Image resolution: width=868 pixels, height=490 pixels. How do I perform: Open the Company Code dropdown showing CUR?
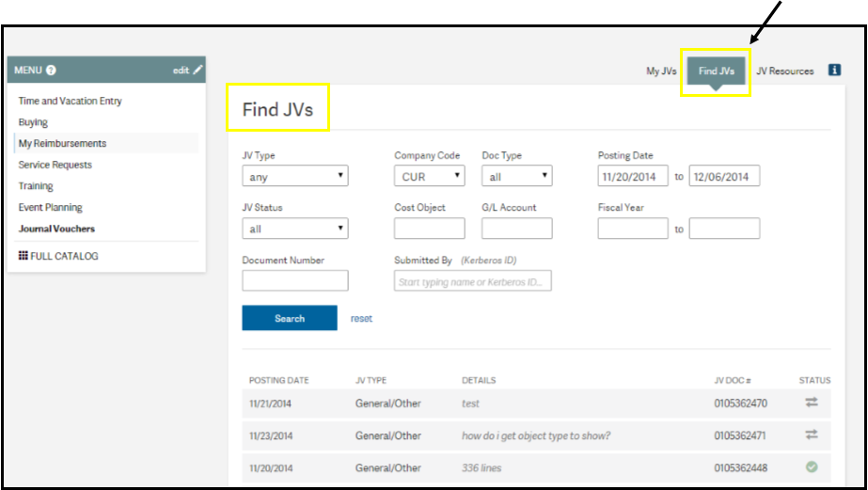click(x=429, y=176)
